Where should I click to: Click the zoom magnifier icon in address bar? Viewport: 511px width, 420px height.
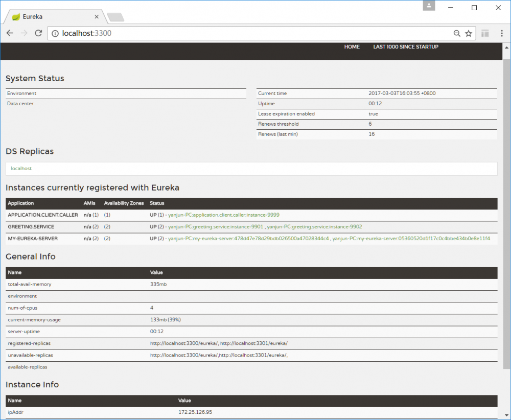click(457, 33)
